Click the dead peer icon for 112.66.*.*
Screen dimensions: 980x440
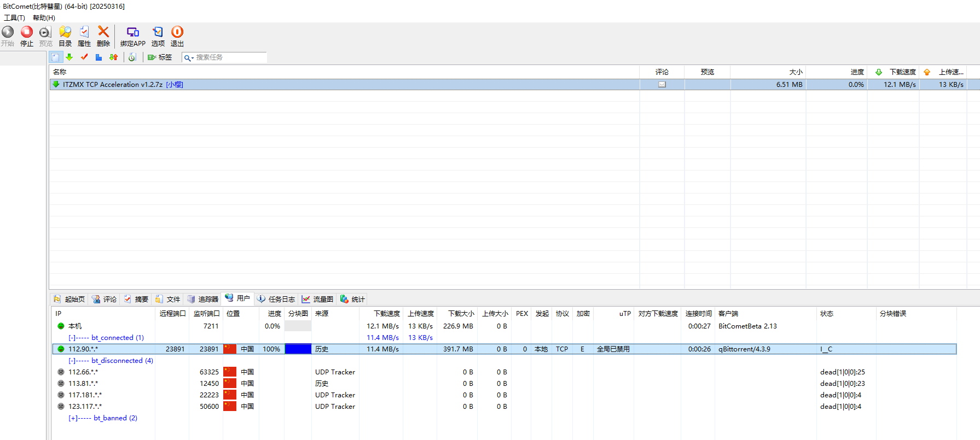point(61,372)
